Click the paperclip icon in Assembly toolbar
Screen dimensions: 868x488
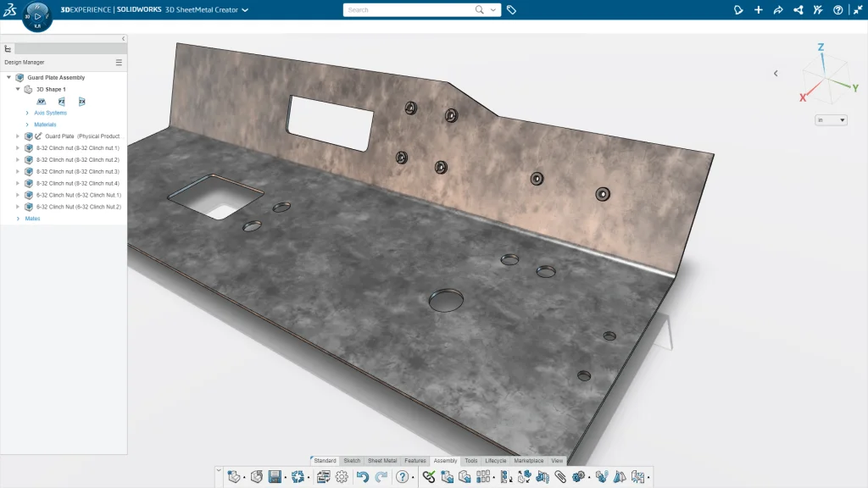tap(560, 477)
